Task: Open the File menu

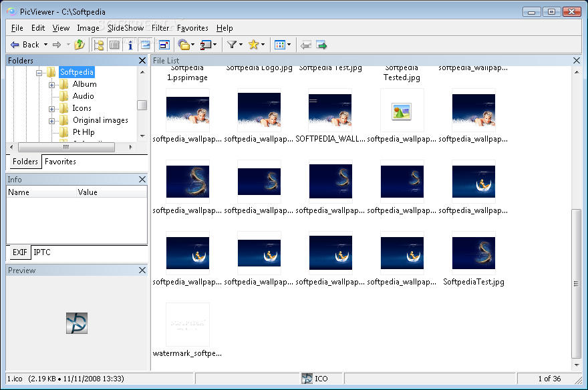Action: pyautogui.click(x=17, y=28)
